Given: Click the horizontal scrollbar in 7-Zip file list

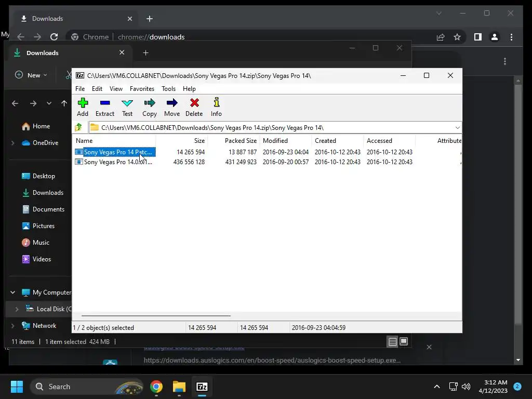Looking at the screenshot, I should (156, 315).
